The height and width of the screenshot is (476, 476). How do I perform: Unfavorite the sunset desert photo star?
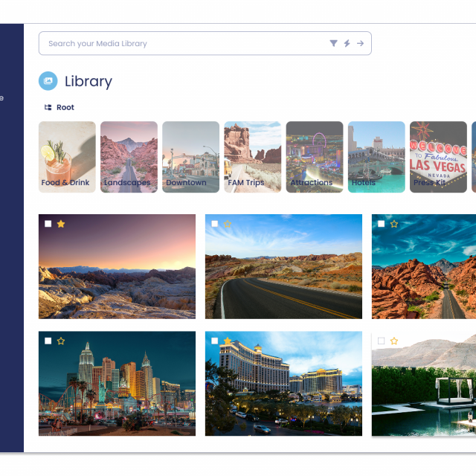click(61, 224)
